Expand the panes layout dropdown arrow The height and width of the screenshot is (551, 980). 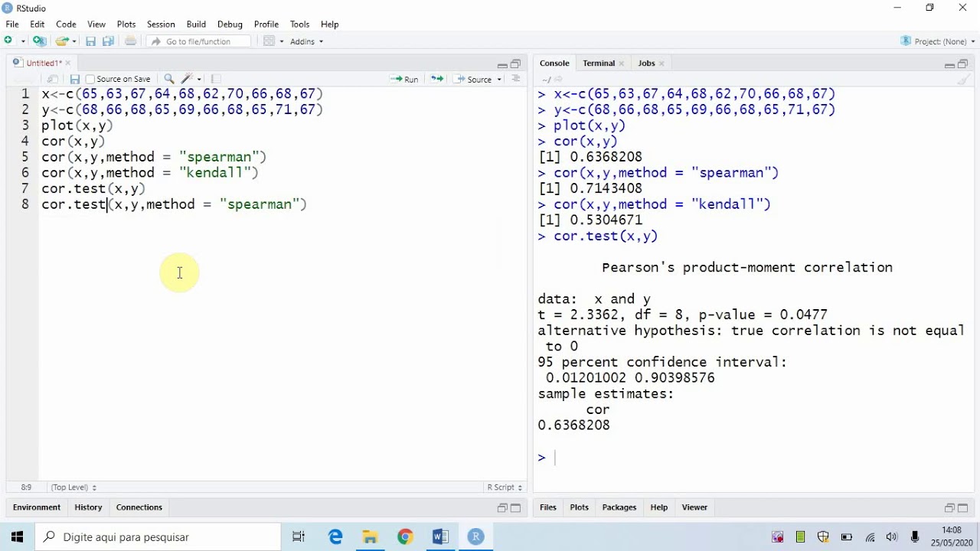point(281,41)
